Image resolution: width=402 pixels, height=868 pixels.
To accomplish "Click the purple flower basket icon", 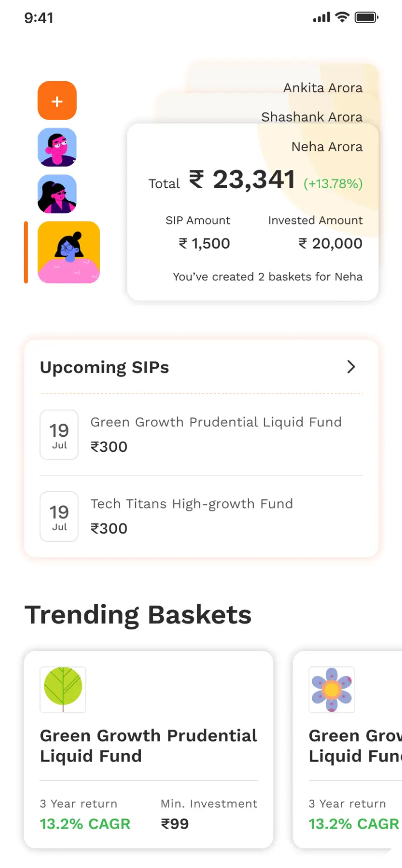I will (x=331, y=689).
